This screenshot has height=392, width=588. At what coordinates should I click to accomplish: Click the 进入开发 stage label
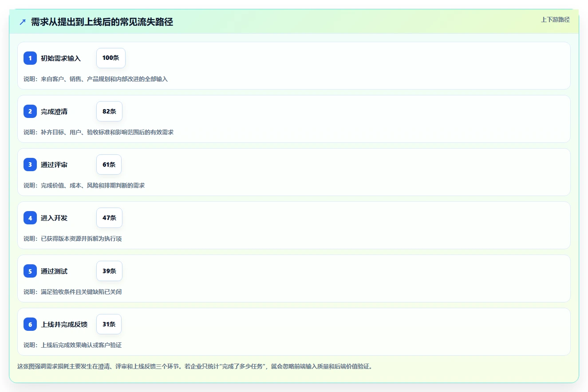(x=54, y=218)
